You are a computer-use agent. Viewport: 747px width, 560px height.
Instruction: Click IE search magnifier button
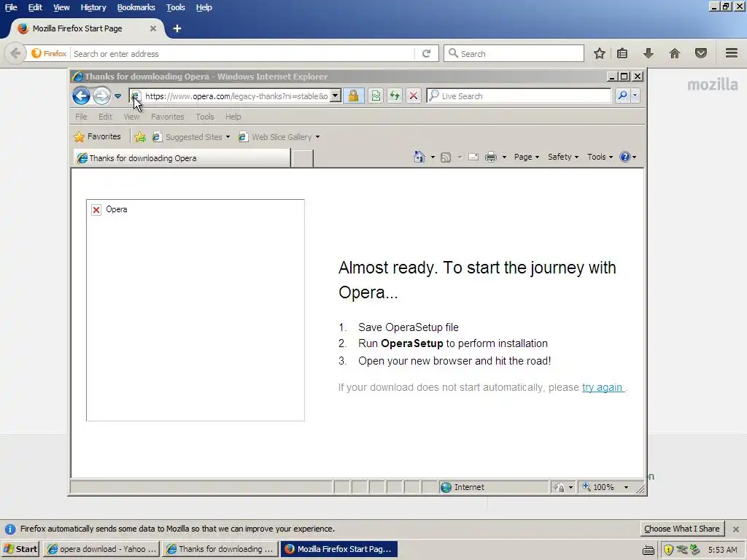pos(622,96)
